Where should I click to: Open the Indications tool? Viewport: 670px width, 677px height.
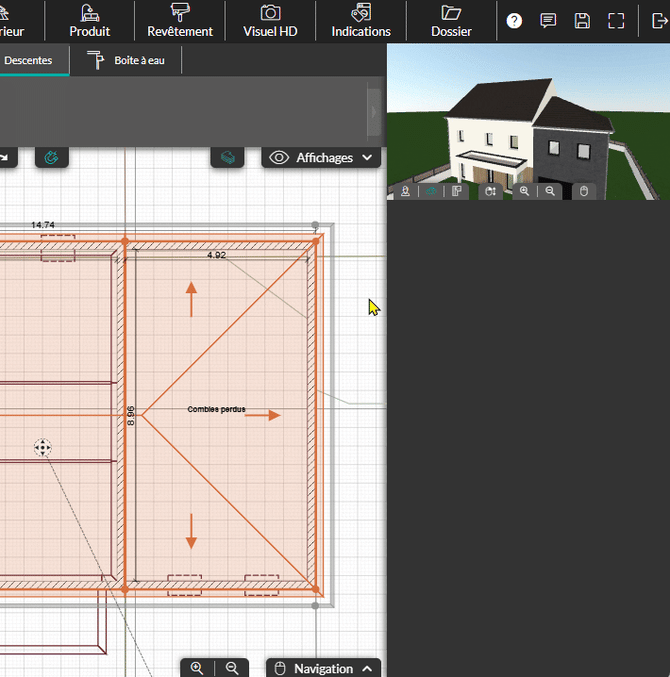pyautogui.click(x=361, y=20)
